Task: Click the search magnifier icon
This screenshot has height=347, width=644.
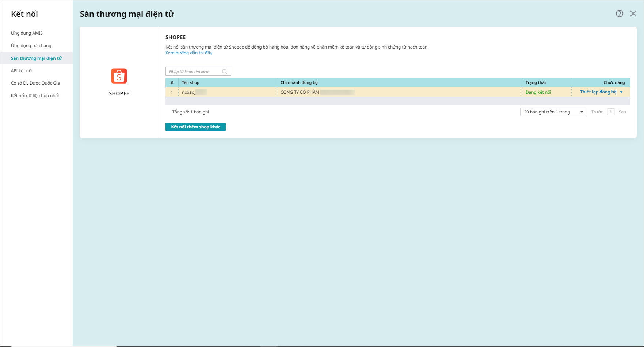Action: 225,72
